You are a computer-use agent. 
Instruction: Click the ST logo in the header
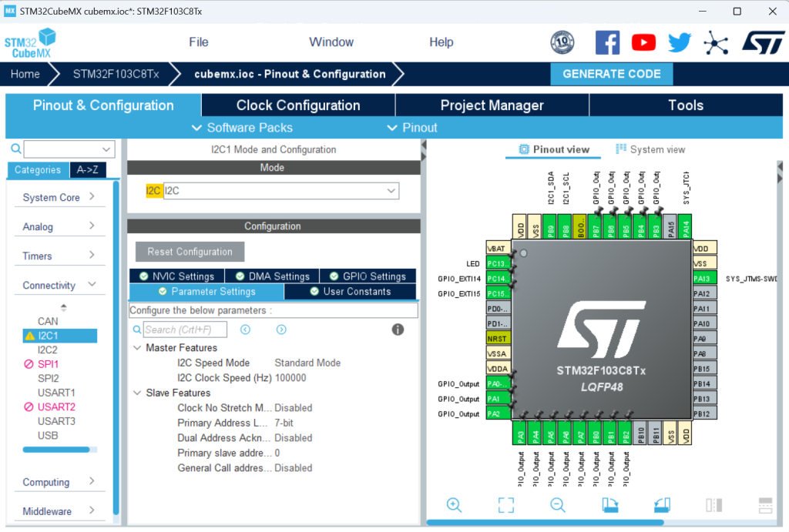point(764,42)
